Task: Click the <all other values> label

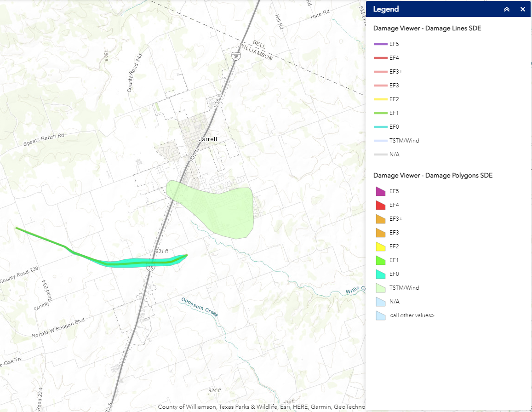Action: tap(412, 315)
